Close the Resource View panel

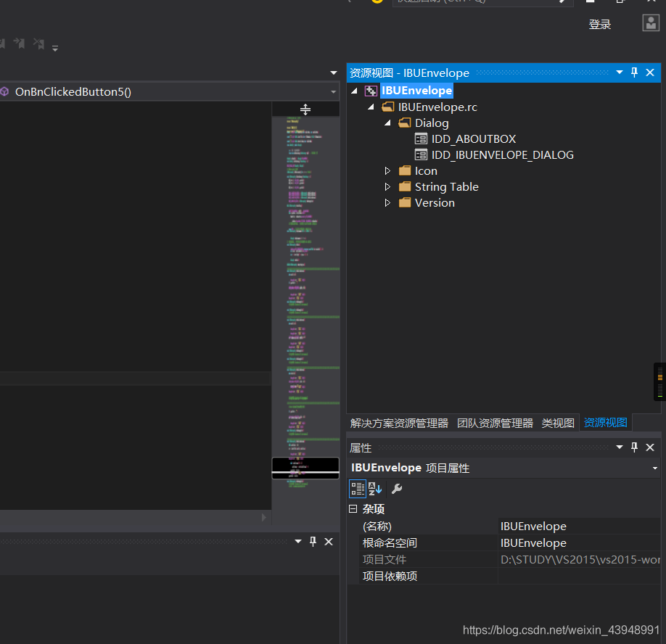[650, 73]
